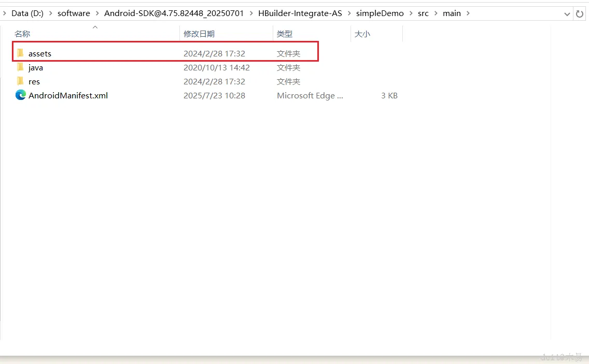Go to HBuilder-Integrate-AS breadcrumb
This screenshot has height=364, width=589.
point(300,13)
